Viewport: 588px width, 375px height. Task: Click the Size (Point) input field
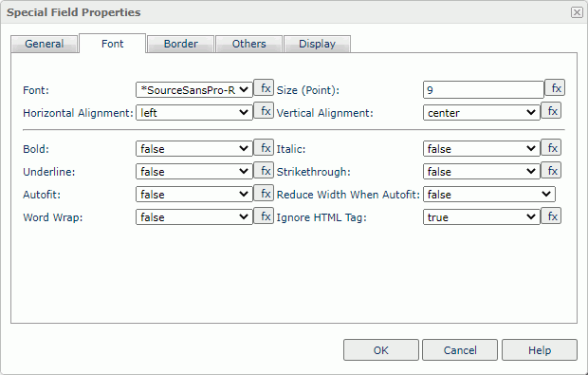(484, 90)
